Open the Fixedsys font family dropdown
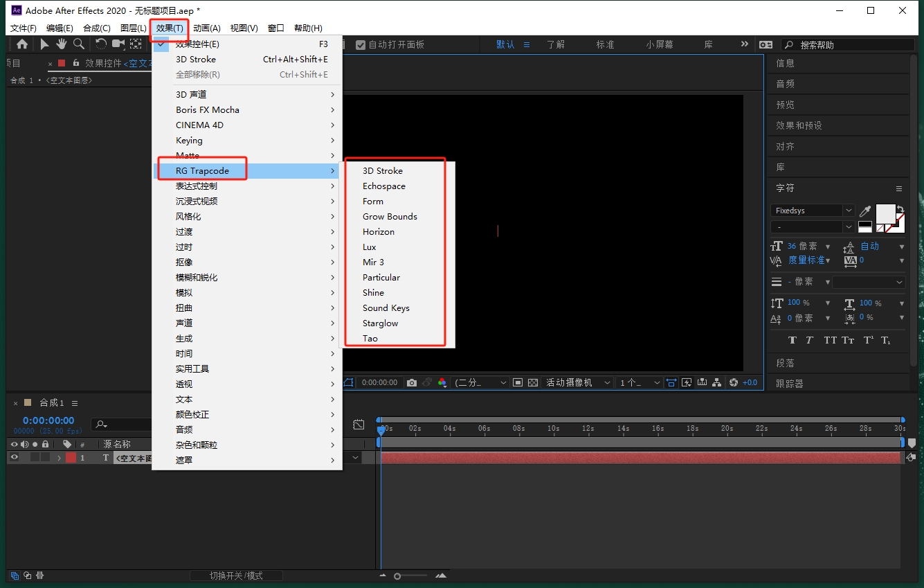Image resolution: width=924 pixels, height=588 pixels. (x=849, y=211)
